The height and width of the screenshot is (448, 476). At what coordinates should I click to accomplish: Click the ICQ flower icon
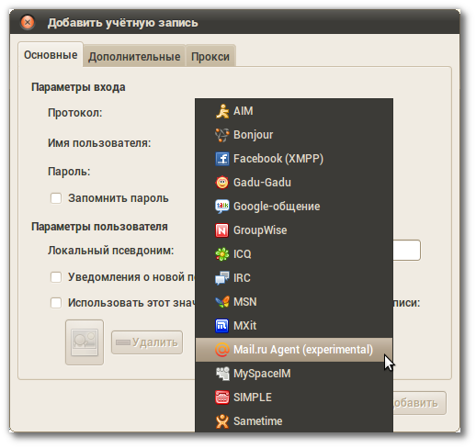(222, 254)
